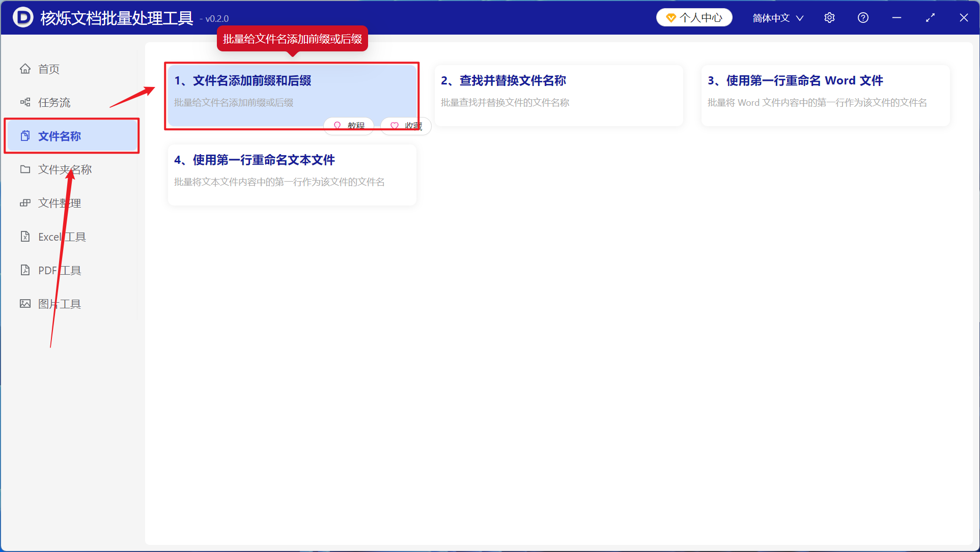Click the 教程 lightbulb icon

click(x=337, y=125)
